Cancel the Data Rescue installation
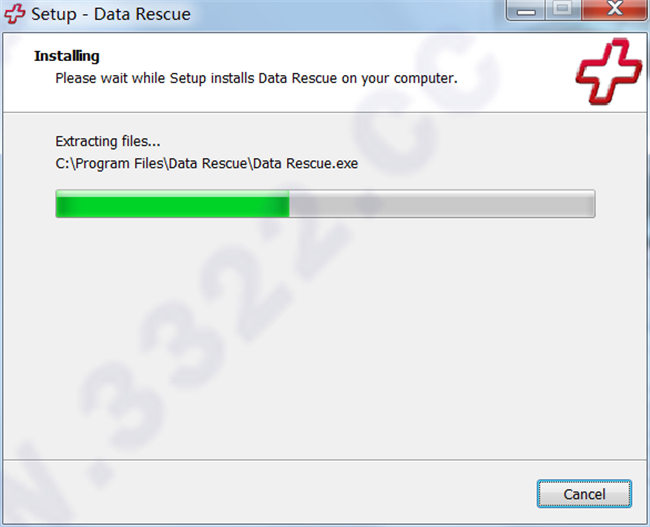Image resolution: width=650 pixels, height=527 pixels. tap(584, 494)
